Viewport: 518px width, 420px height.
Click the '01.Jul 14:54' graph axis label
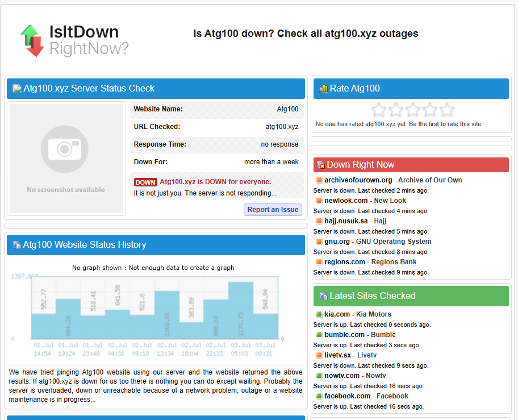coord(43,350)
